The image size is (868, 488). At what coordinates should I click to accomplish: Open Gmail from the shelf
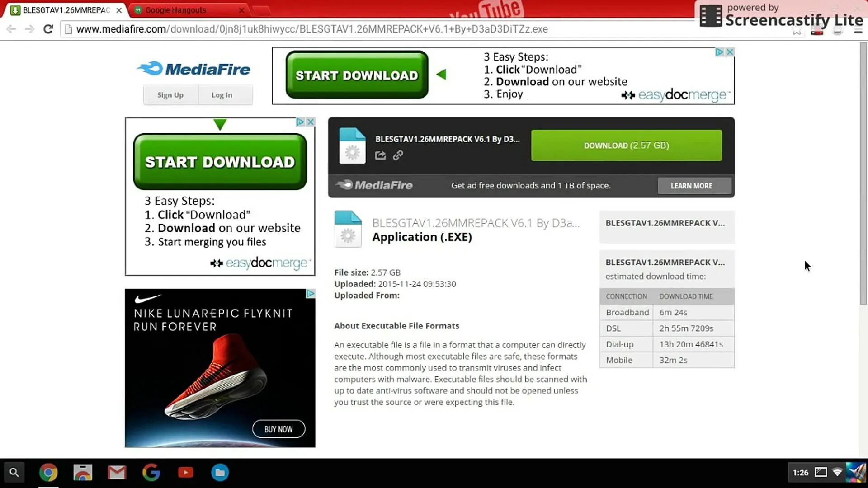[x=117, y=473]
